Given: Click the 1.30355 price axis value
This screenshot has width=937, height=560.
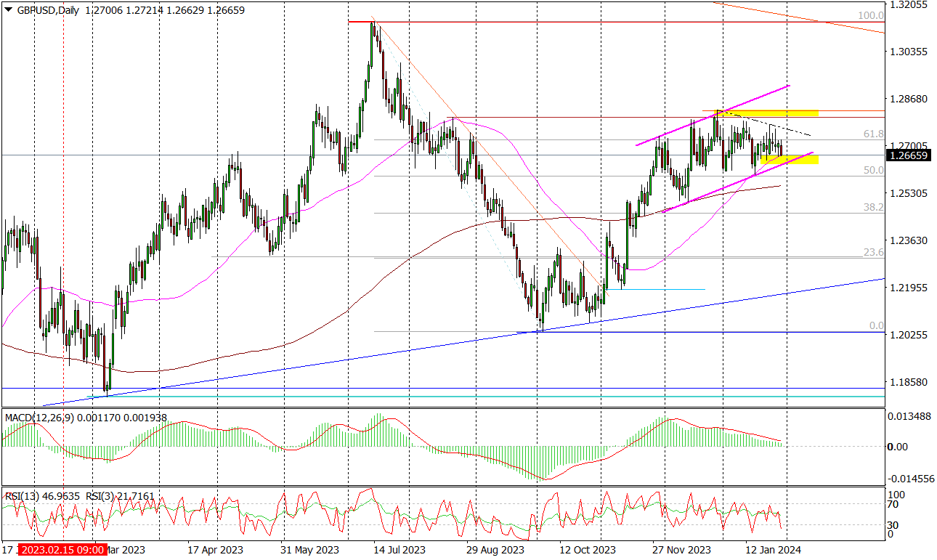Looking at the screenshot, I should click(x=908, y=52).
